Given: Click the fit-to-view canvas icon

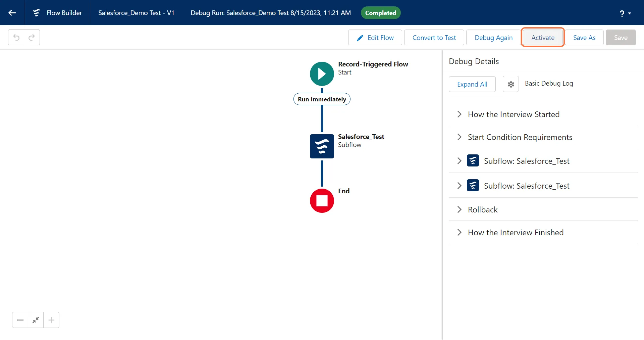Looking at the screenshot, I should tap(36, 320).
